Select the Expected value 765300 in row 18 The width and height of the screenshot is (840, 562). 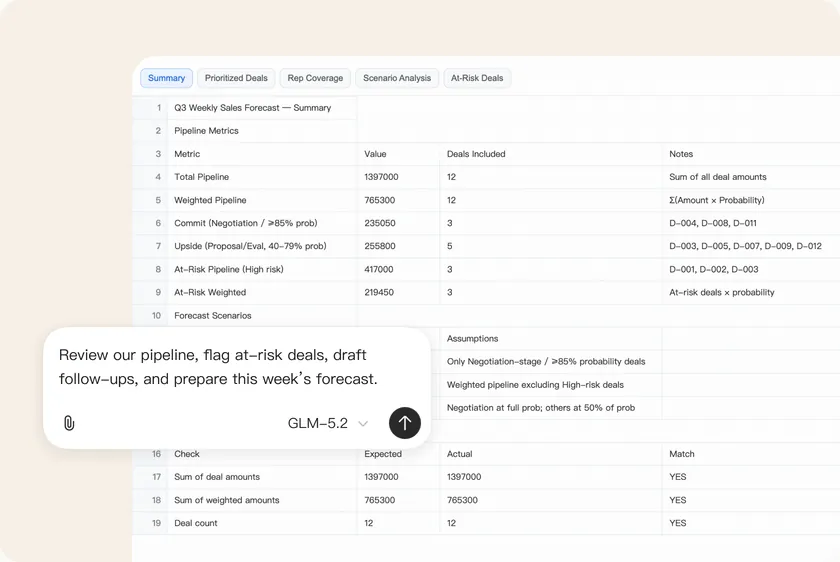tap(398, 500)
